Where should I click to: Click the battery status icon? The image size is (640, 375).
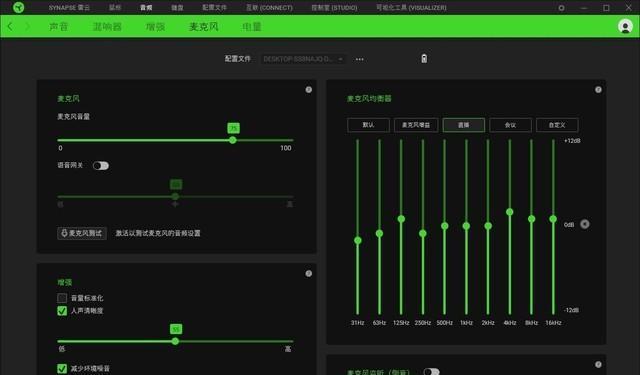(424, 59)
